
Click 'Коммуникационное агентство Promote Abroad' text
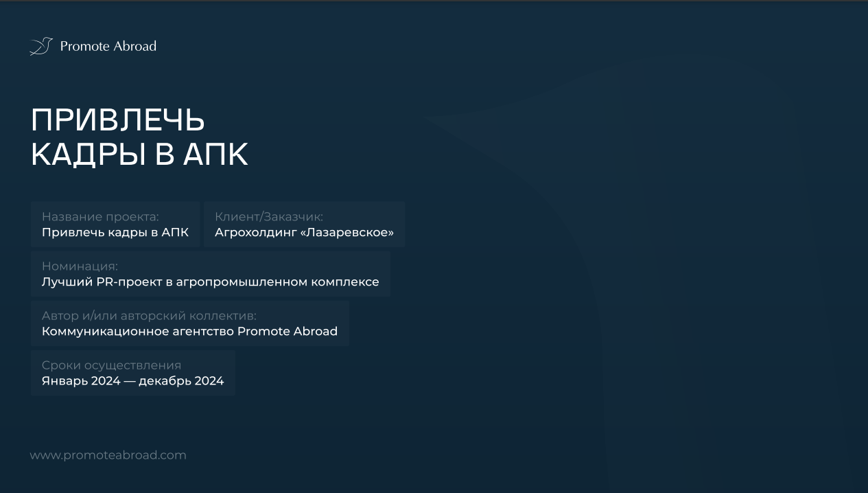(x=189, y=331)
